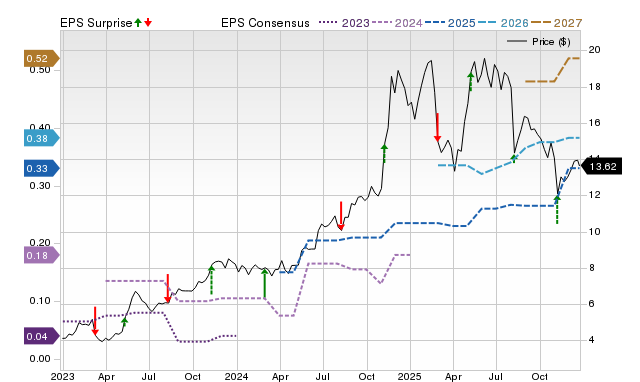This screenshot has height=382, width=640.
Task: Select the red EPS miss arrow in August 2023
Action: click(x=167, y=289)
